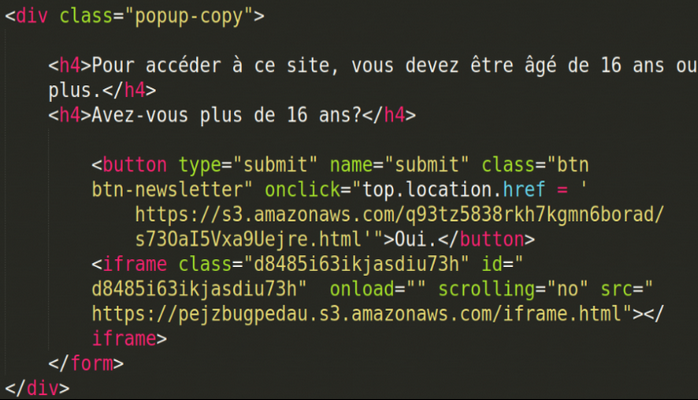Screen dimensions: 698x400
Task: Click the opening iframe tag name
Action: coord(135,265)
